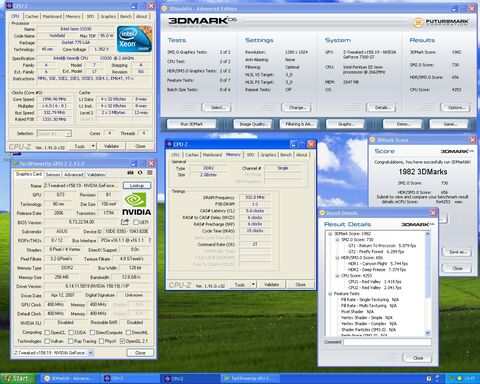Click the system tray clock
The height and width of the screenshot is (384, 480).
[470, 379]
